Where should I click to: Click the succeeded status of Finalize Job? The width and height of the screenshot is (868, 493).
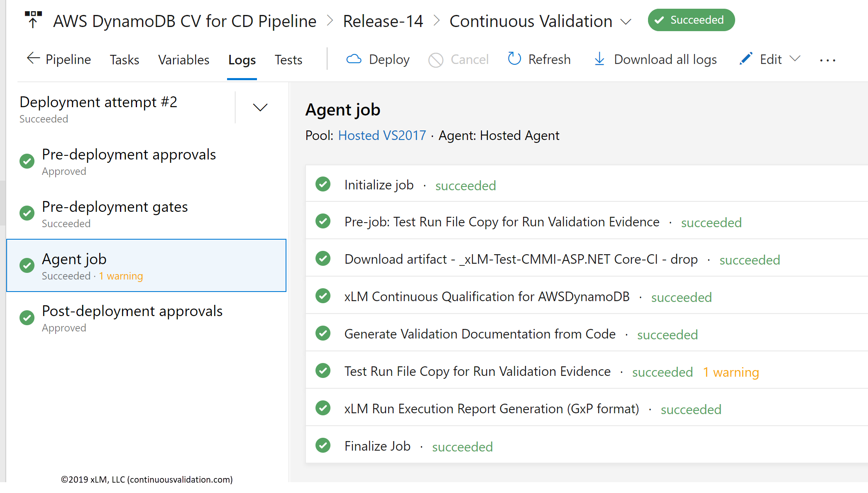[462, 447]
